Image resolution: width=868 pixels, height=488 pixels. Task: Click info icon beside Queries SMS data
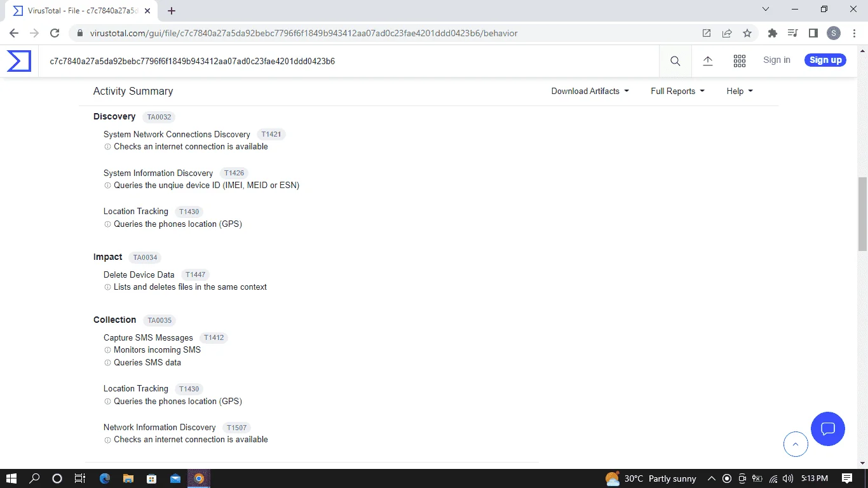[x=107, y=363]
